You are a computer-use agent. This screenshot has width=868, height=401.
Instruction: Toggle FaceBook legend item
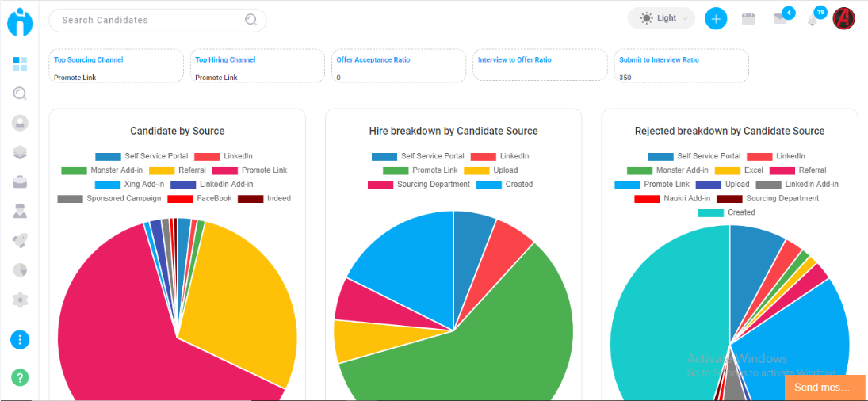(200, 199)
